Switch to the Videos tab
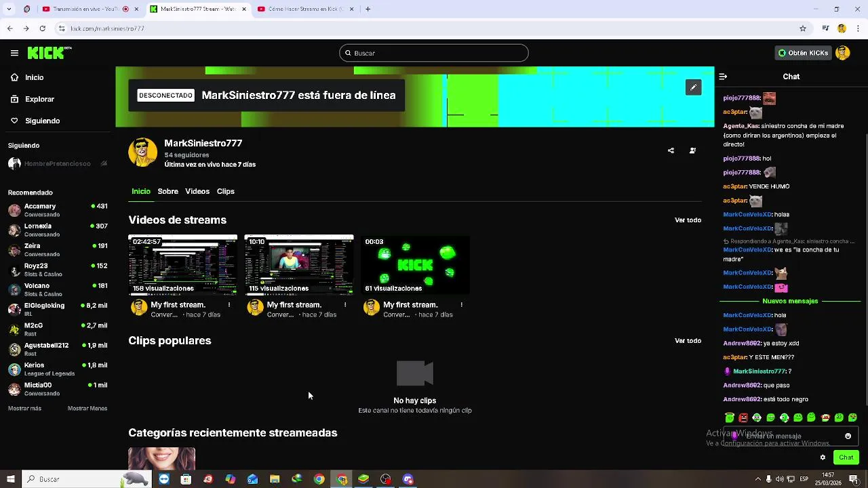This screenshot has height=488, width=868. tap(197, 191)
